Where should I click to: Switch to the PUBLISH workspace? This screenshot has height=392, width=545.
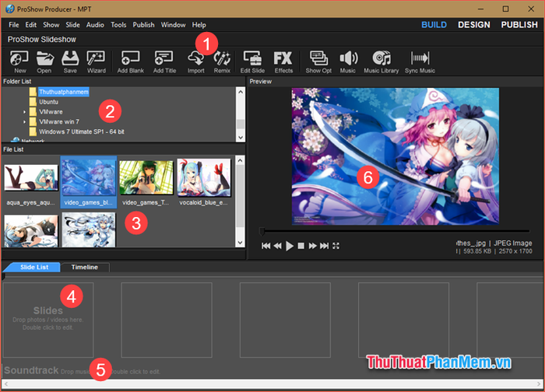click(519, 25)
